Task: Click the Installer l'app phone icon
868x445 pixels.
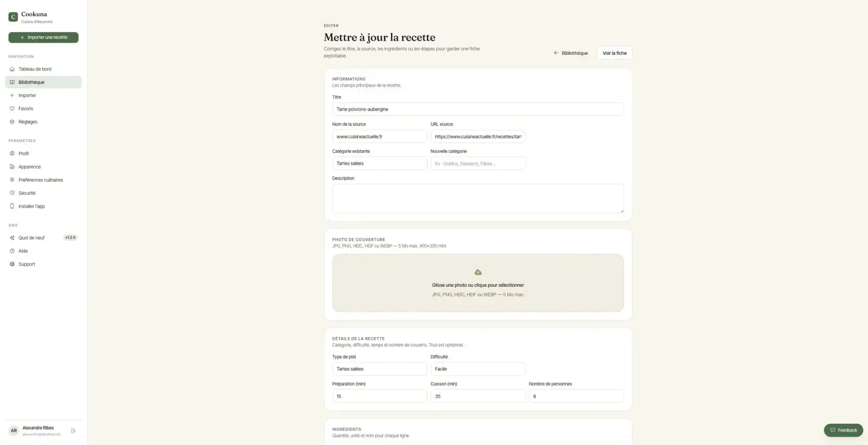Action: [12, 207]
